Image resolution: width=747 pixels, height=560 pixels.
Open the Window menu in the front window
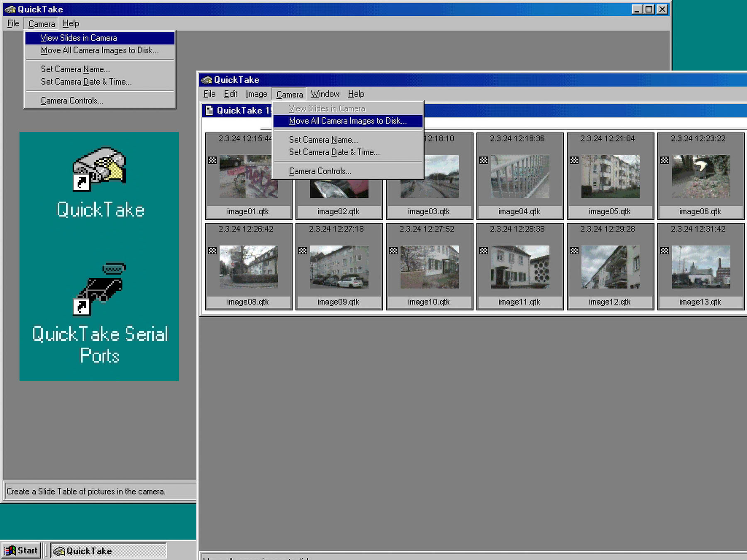325,94
